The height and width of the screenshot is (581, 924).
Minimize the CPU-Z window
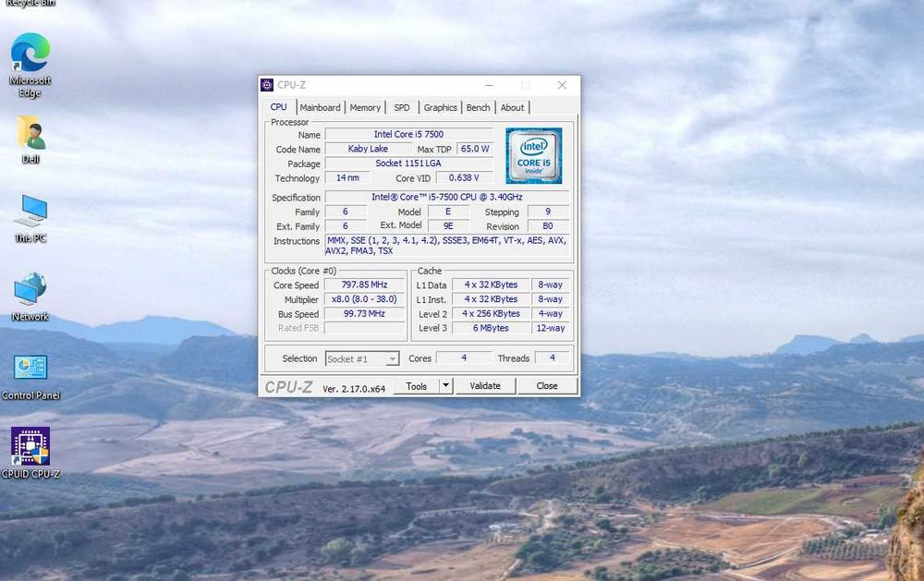(x=489, y=85)
